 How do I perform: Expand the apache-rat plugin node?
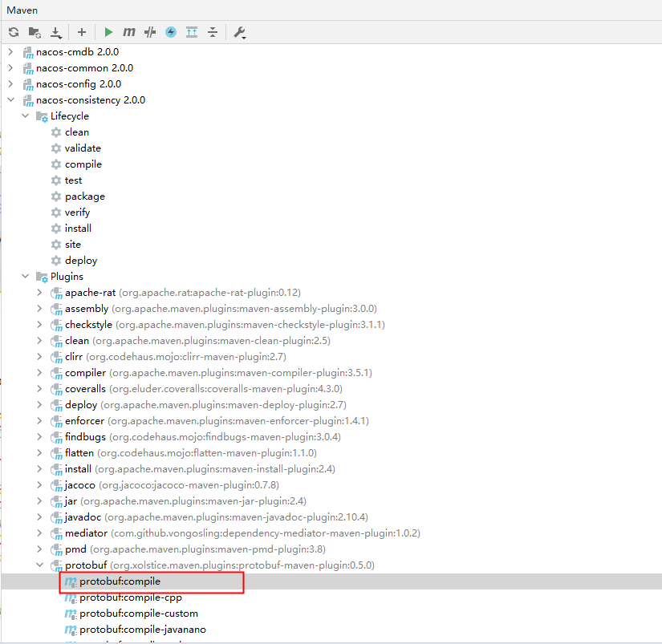coord(39,293)
